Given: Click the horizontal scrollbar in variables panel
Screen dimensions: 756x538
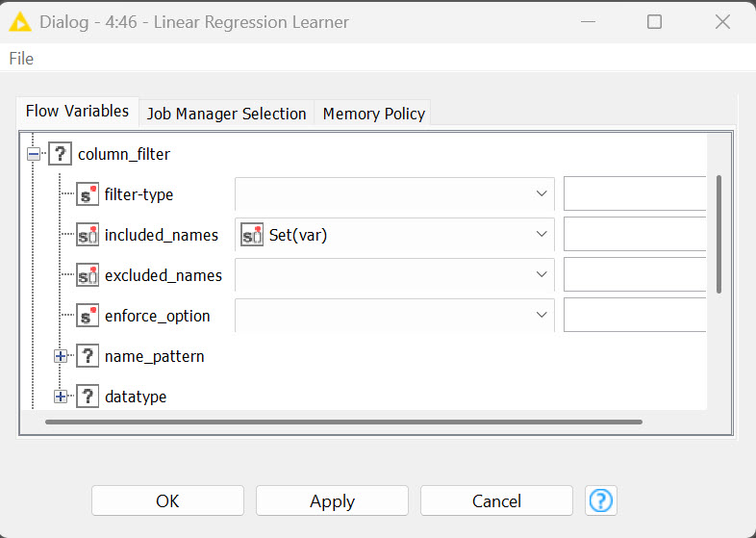Looking at the screenshot, I should pos(343,422).
